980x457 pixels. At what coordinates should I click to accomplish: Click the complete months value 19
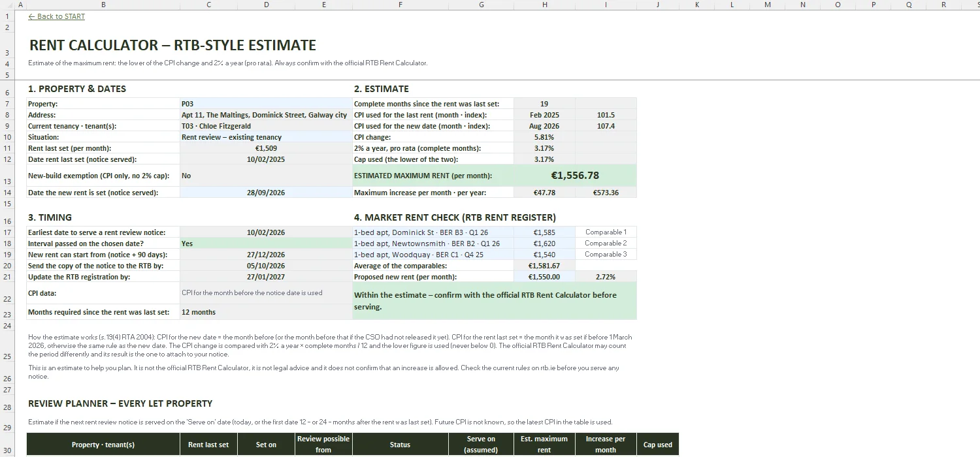pyautogui.click(x=544, y=104)
